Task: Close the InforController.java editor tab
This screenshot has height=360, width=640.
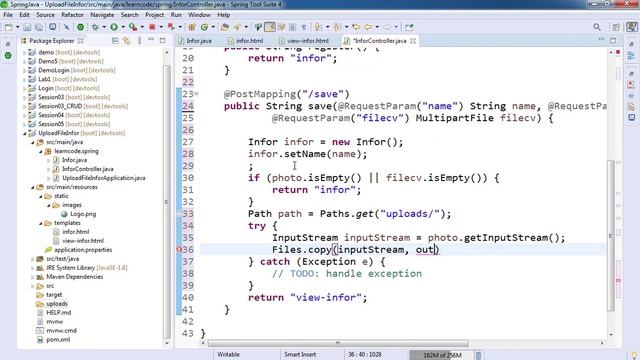Action: 413,41
